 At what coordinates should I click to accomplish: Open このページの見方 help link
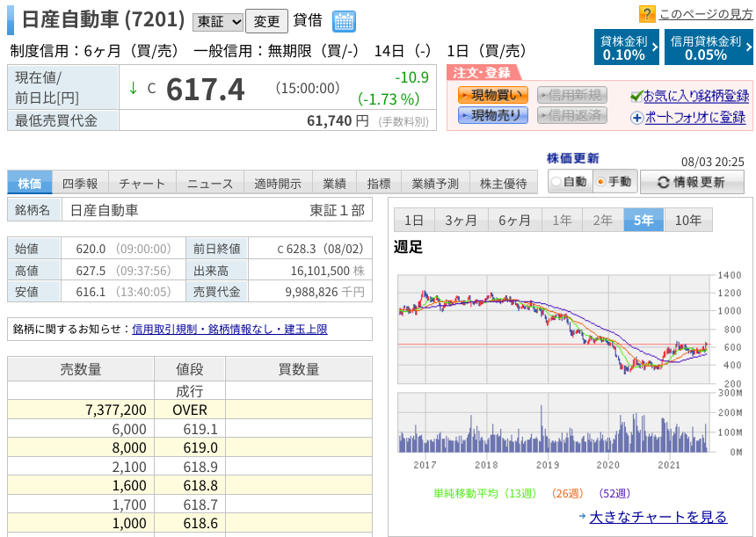click(706, 14)
